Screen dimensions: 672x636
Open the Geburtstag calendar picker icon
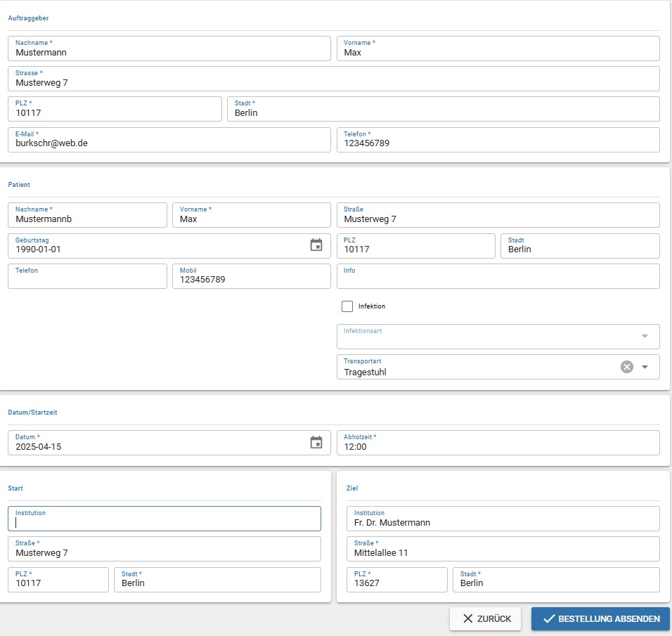tap(316, 245)
